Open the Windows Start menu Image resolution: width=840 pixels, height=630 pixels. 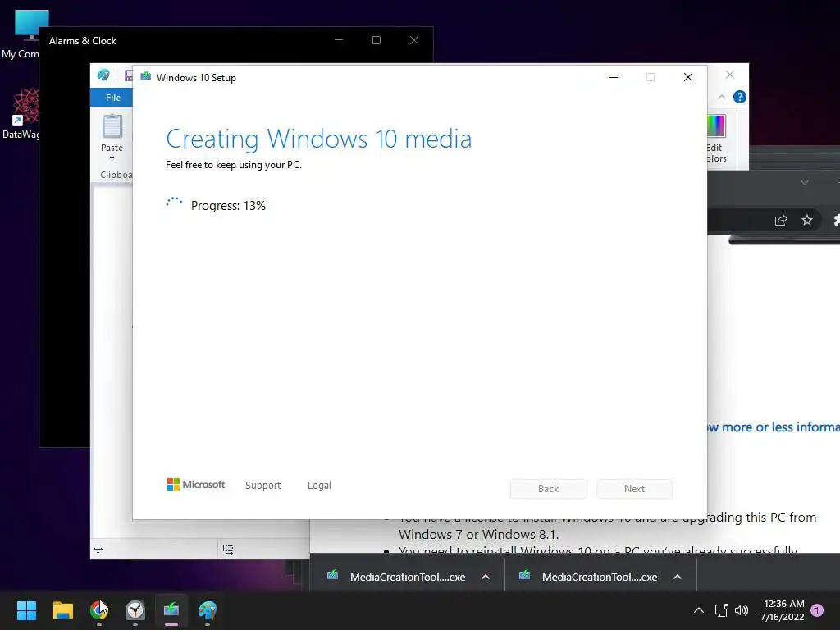[26, 609]
